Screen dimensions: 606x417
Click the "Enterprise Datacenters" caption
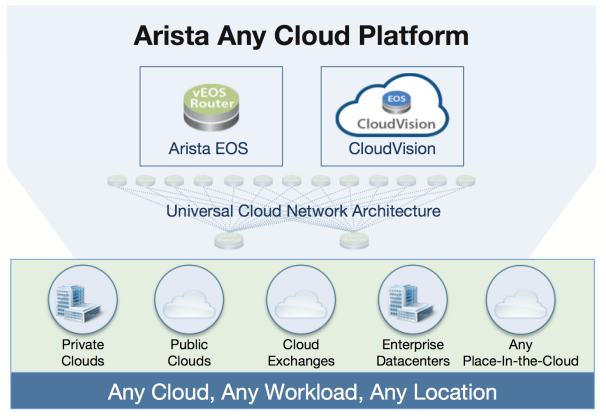[x=413, y=352]
